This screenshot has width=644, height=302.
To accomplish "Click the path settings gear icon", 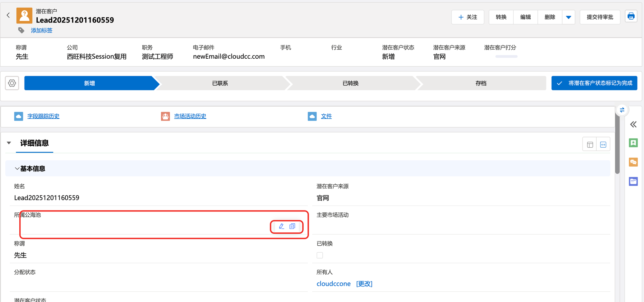I will [x=12, y=83].
